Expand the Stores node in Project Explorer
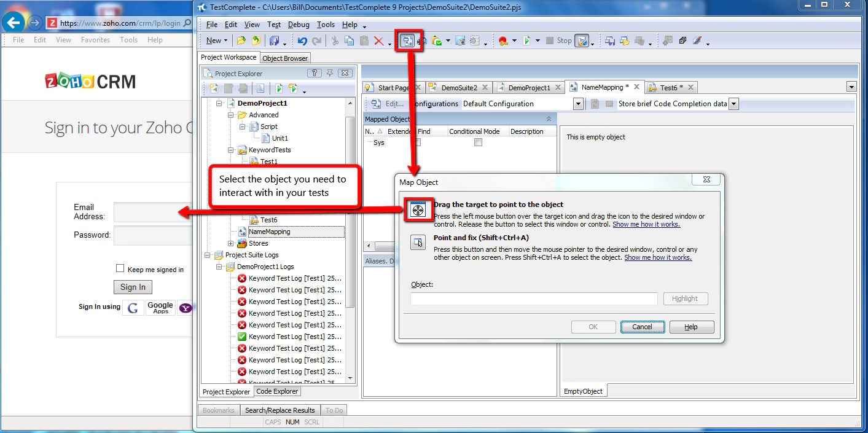This screenshot has height=433, width=868. pyautogui.click(x=230, y=243)
